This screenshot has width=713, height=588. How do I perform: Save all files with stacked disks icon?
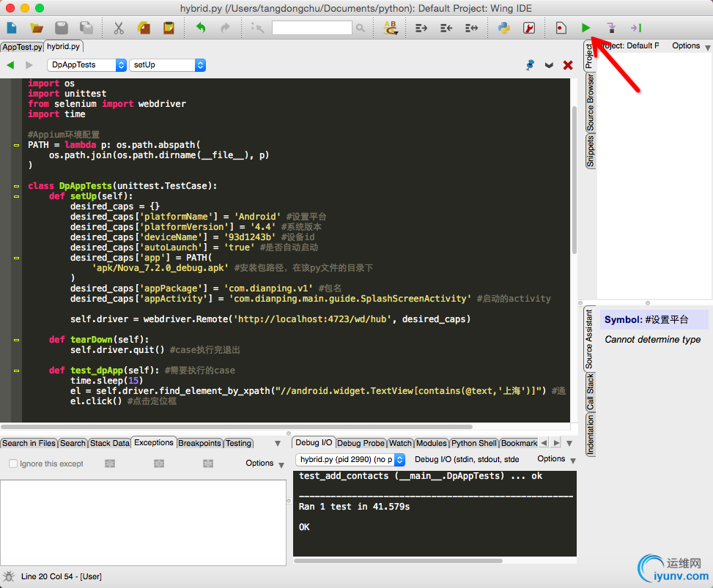(86, 28)
